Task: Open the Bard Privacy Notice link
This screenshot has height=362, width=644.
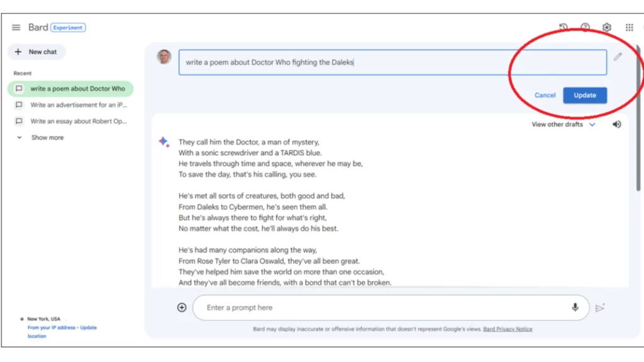Action: [x=508, y=329]
